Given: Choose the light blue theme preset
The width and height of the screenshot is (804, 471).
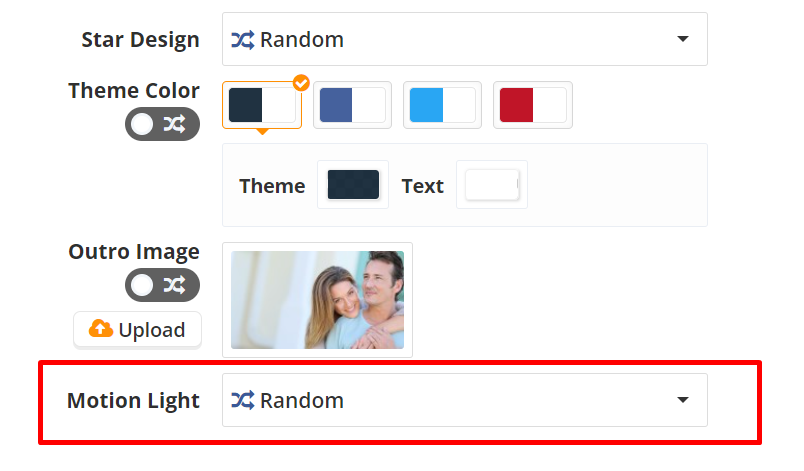Looking at the screenshot, I should pyautogui.click(x=442, y=105).
